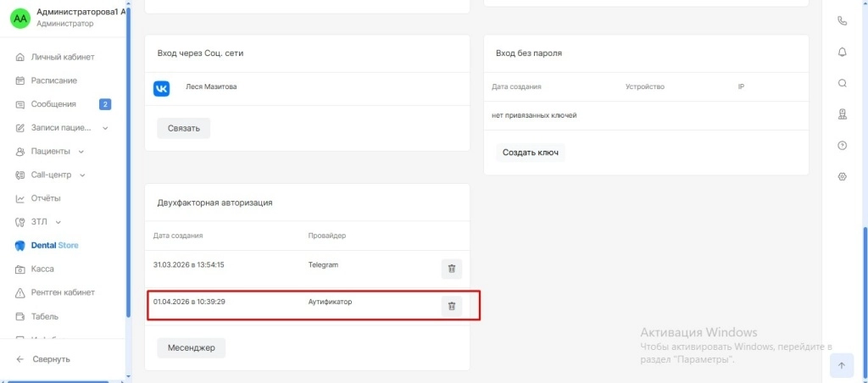
Task: Click the AA user avatar
Action: click(19, 19)
